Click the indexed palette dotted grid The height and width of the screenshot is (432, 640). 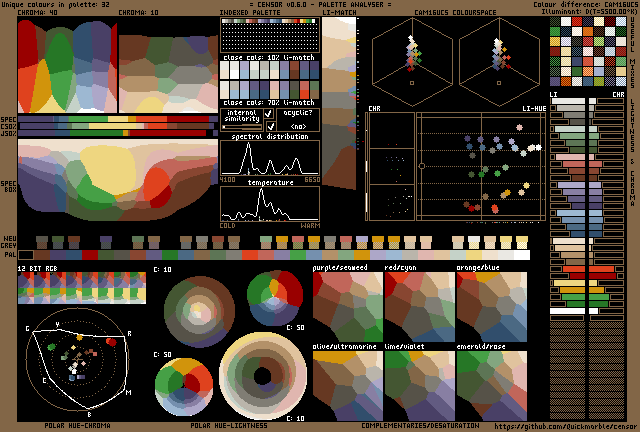(x=270, y=35)
